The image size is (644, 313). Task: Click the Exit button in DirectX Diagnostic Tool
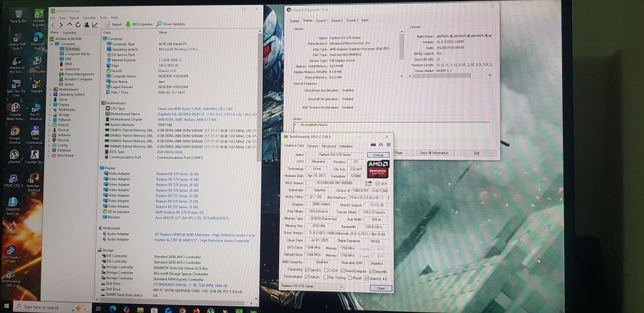(x=477, y=153)
